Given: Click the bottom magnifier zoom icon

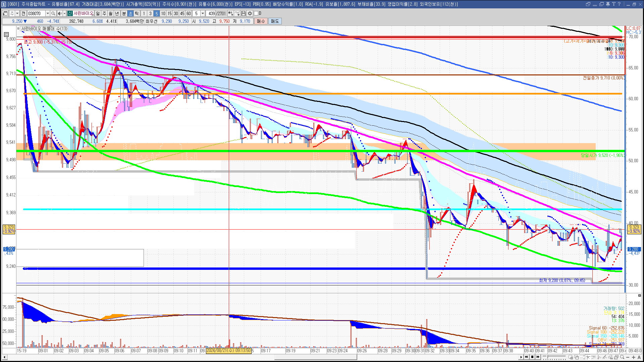Looking at the screenshot, I should pyautogui.click(x=622, y=357).
